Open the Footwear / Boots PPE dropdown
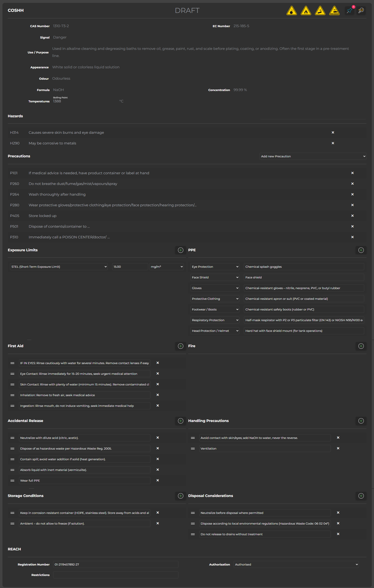Screen dimensions: 374x588 tap(215, 310)
